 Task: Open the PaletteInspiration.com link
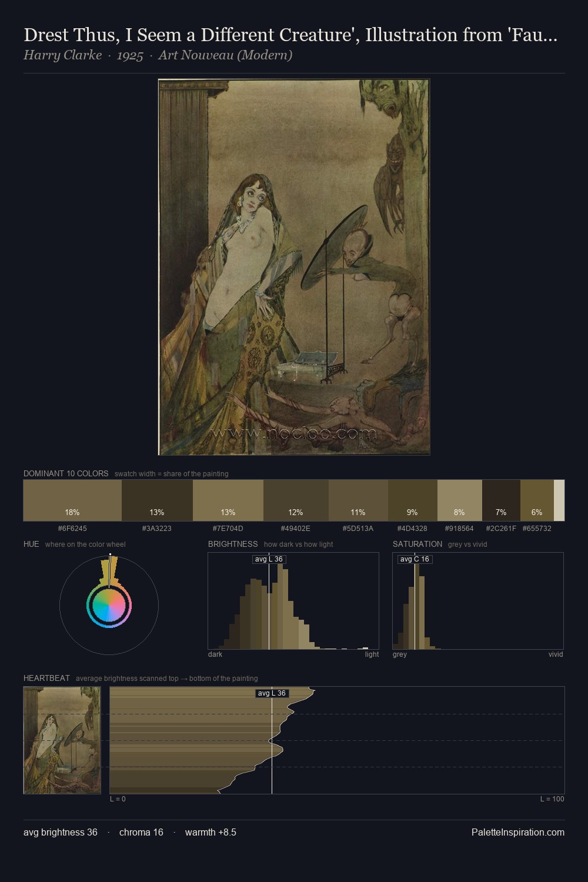(x=518, y=832)
